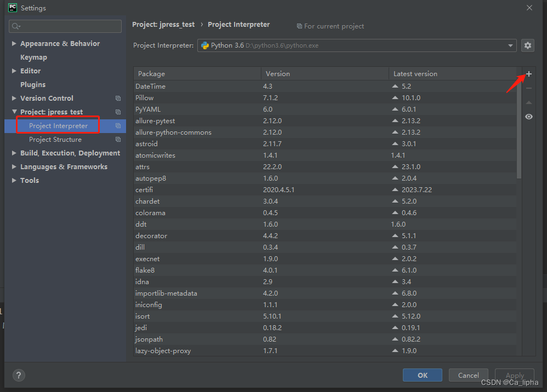Click the PyCharm icon in title bar
The height and width of the screenshot is (392, 547).
coord(13,8)
